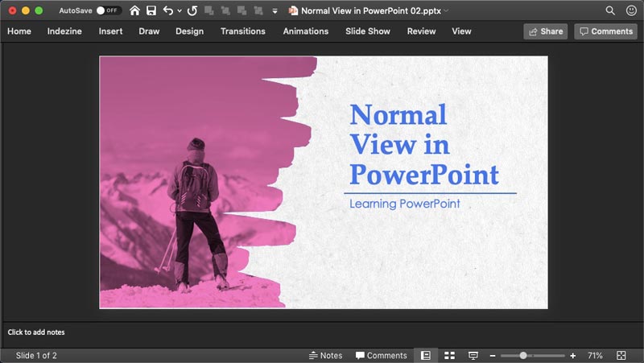Start Slide Show from the status bar

473,355
